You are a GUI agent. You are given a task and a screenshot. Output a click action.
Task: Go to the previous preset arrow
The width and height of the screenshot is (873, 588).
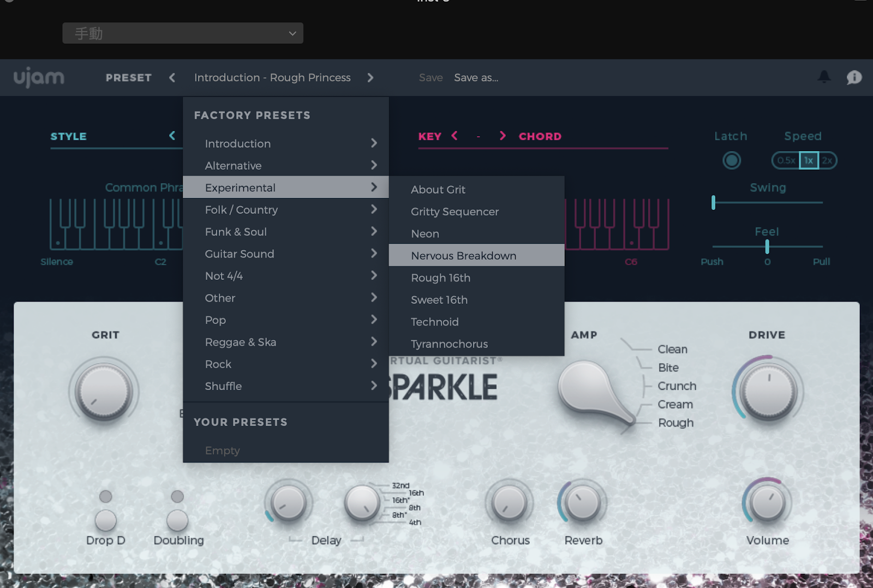pyautogui.click(x=172, y=77)
